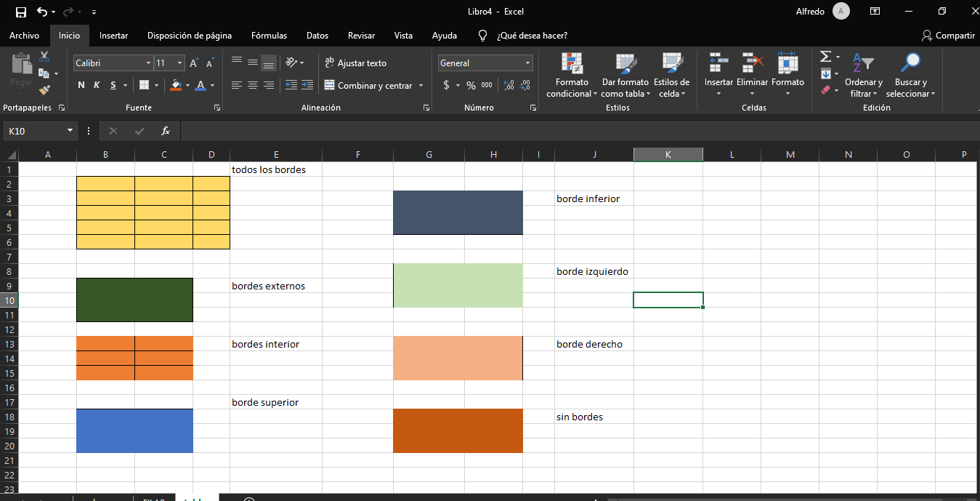Click the Compartir button
Viewport: 980px width, 501px height.
pos(948,35)
